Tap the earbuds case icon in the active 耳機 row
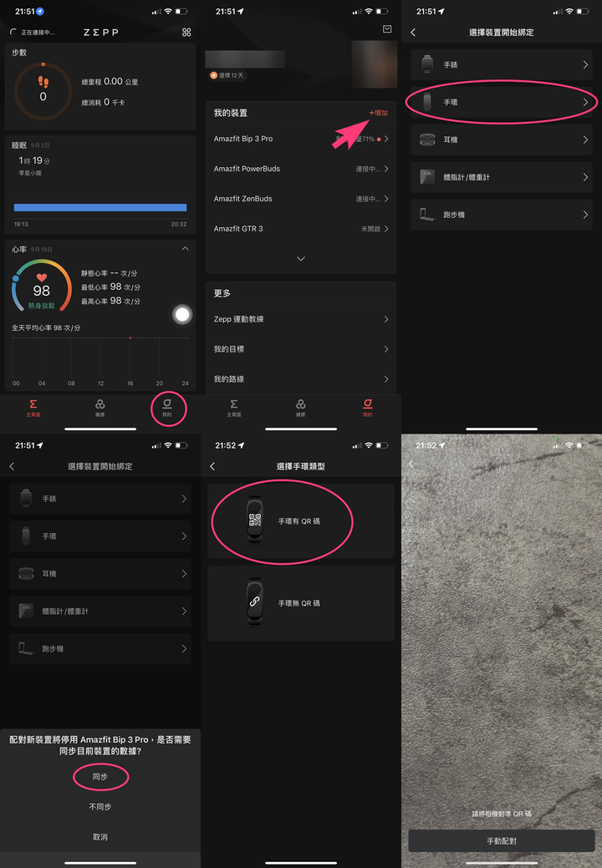Screen dimensions: 602x868 427,140
